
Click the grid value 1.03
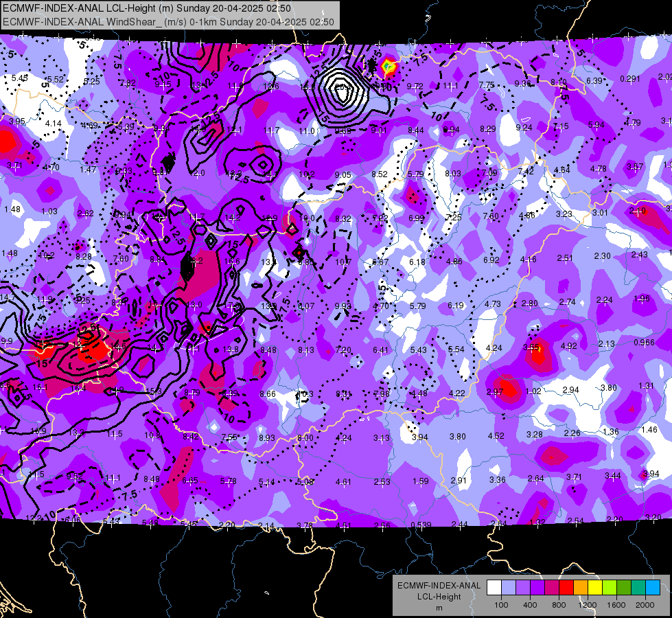click(49, 211)
